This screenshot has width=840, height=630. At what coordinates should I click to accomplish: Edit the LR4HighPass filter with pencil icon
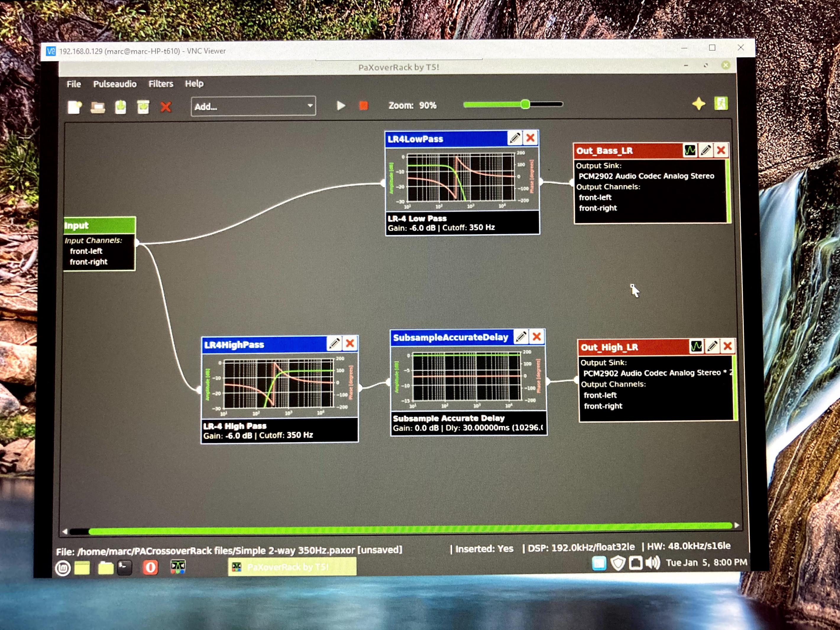(x=335, y=343)
